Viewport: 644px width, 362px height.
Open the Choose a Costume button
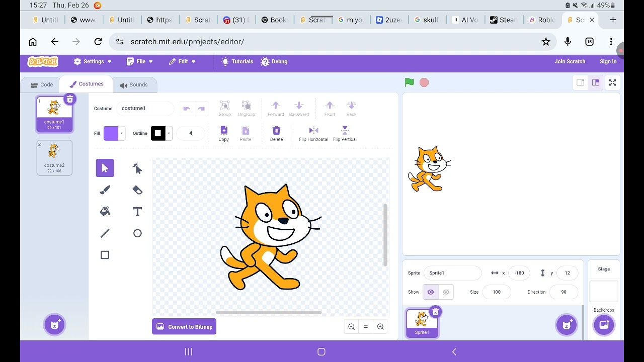[54, 325]
